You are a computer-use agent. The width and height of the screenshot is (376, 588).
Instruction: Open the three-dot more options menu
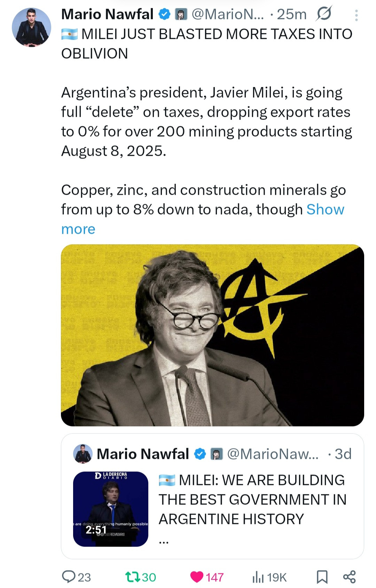tap(356, 15)
